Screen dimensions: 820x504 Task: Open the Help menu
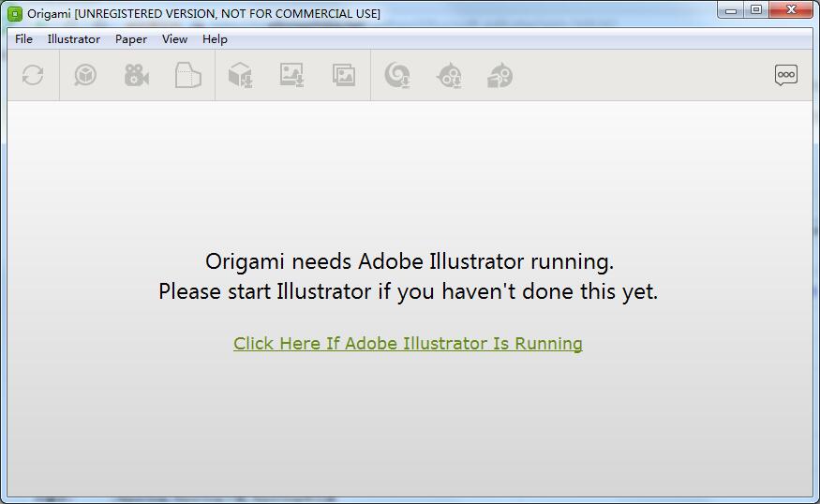click(x=215, y=39)
